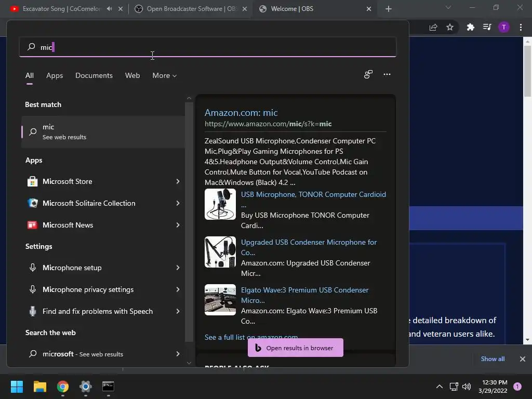Click Open results in browser button
532x399 pixels.
pos(296,348)
